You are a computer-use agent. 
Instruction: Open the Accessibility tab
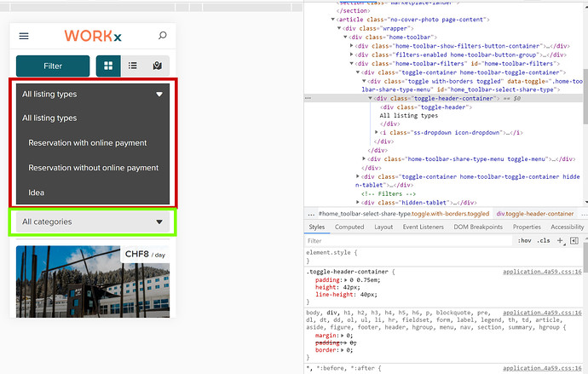(568, 227)
